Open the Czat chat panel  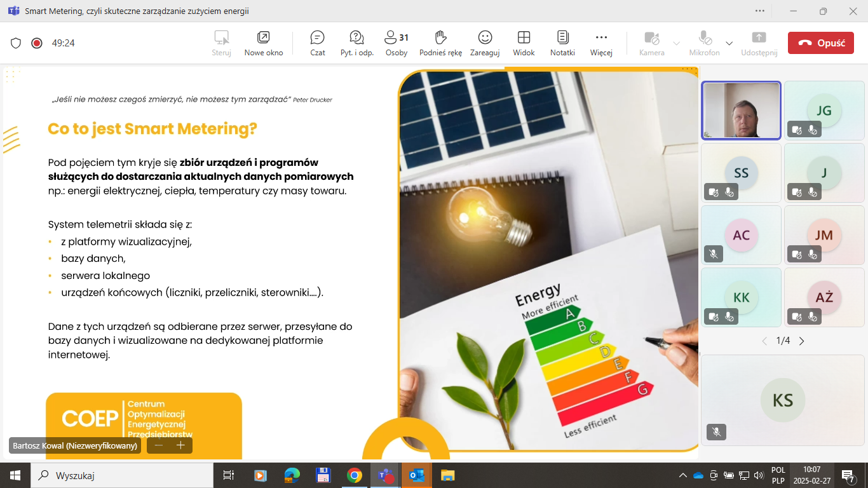coord(318,43)
